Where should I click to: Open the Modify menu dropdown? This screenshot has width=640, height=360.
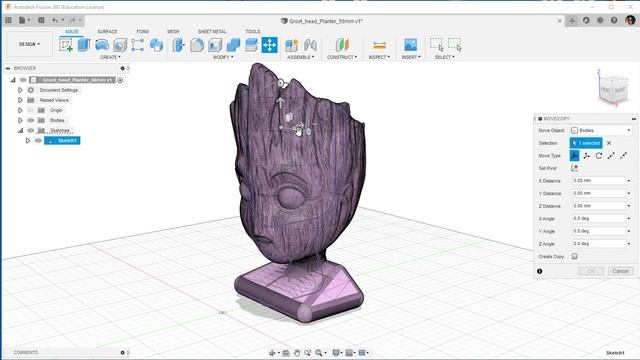(223, 57)
